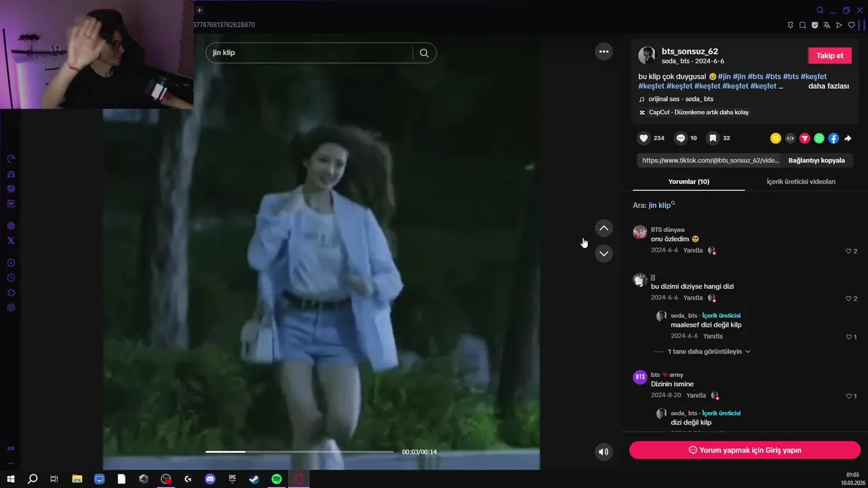Open the three-dot video options menu
Image resolution: width=868 pixels, height=488 pixels.
[604, 52]
